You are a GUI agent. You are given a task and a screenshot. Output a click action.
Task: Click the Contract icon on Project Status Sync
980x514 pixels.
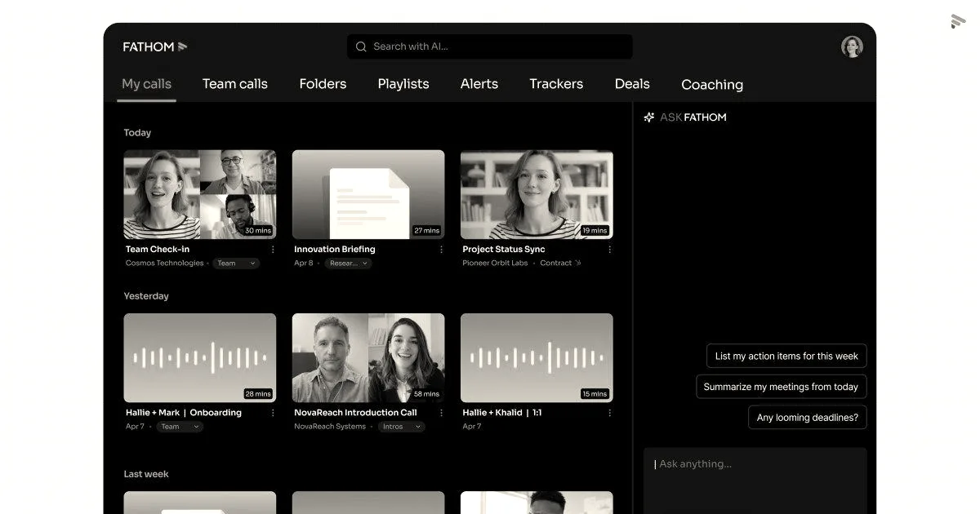[x=578, y=264]
